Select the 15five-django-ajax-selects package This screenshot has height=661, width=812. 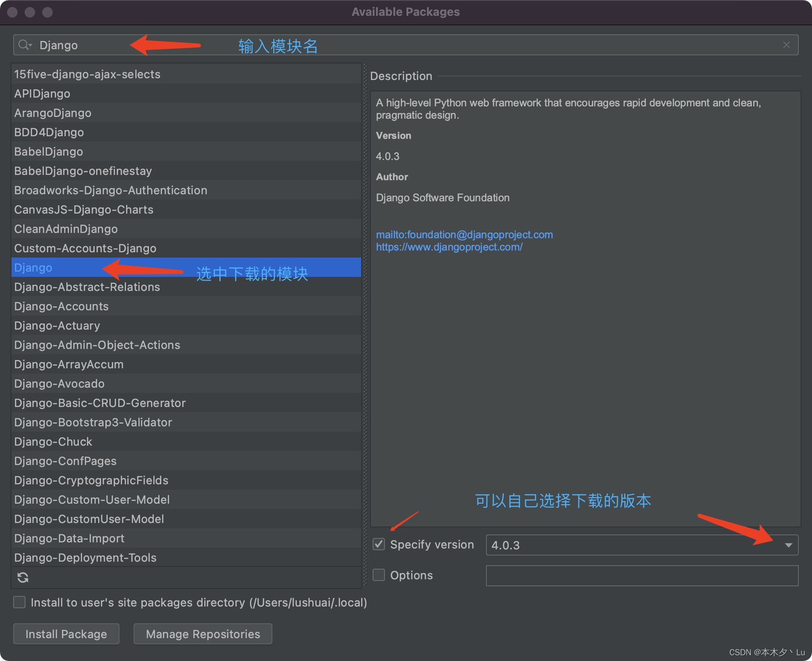[186, 74]
